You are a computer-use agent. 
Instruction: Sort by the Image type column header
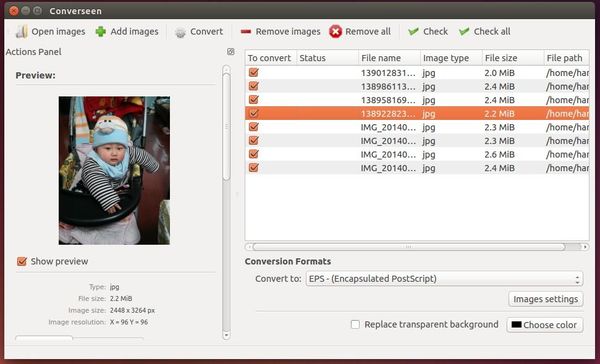point(451,58)
